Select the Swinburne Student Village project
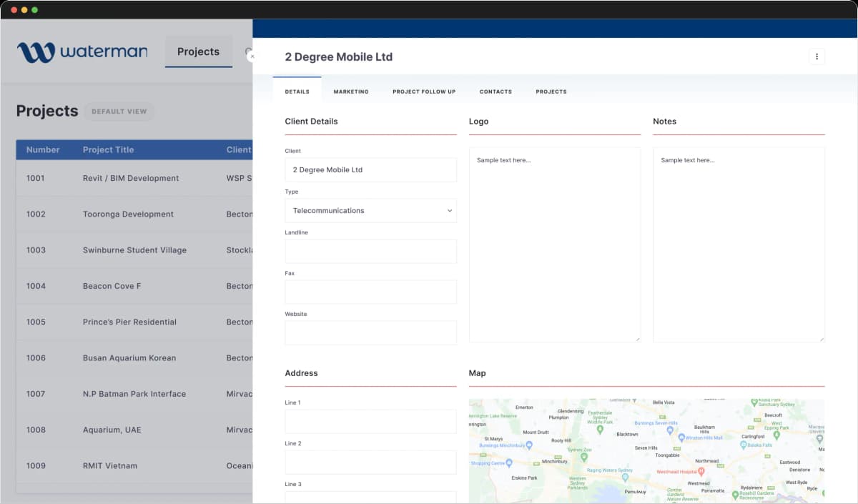Viewport: 858px width, 504px height. click(134, 250)
